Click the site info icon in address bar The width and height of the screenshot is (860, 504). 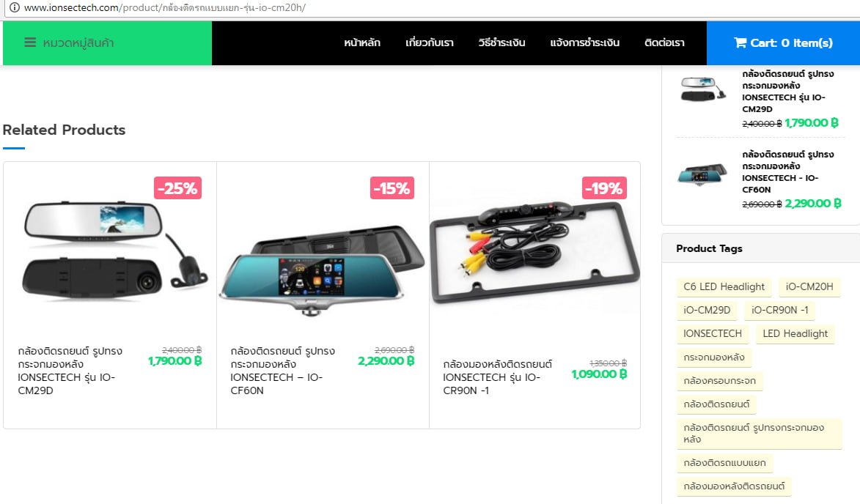click(x=14, y=7)
